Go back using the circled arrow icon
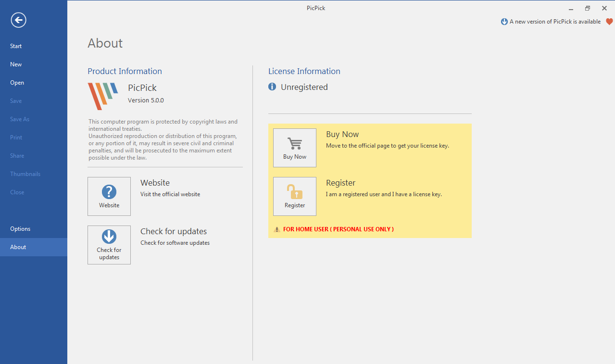The height and width of the screenshot is (364, 615). coord(18,20)
